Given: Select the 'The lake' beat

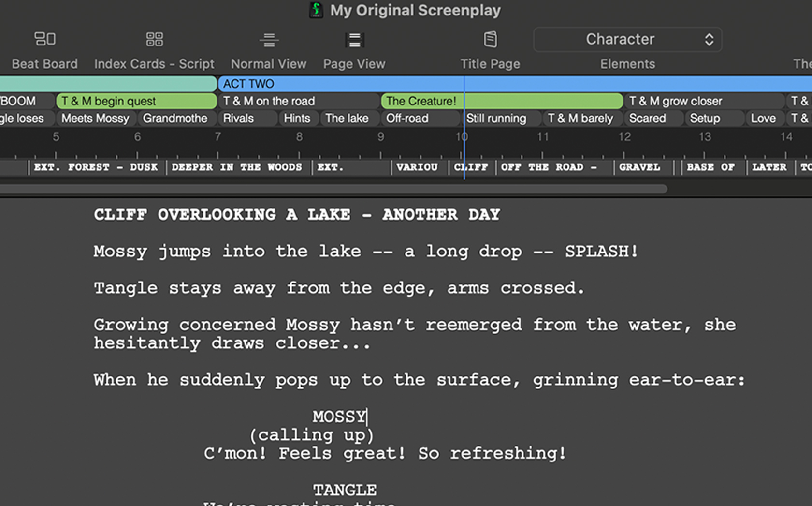Looking at the screenshot, I should coord(347,119).
